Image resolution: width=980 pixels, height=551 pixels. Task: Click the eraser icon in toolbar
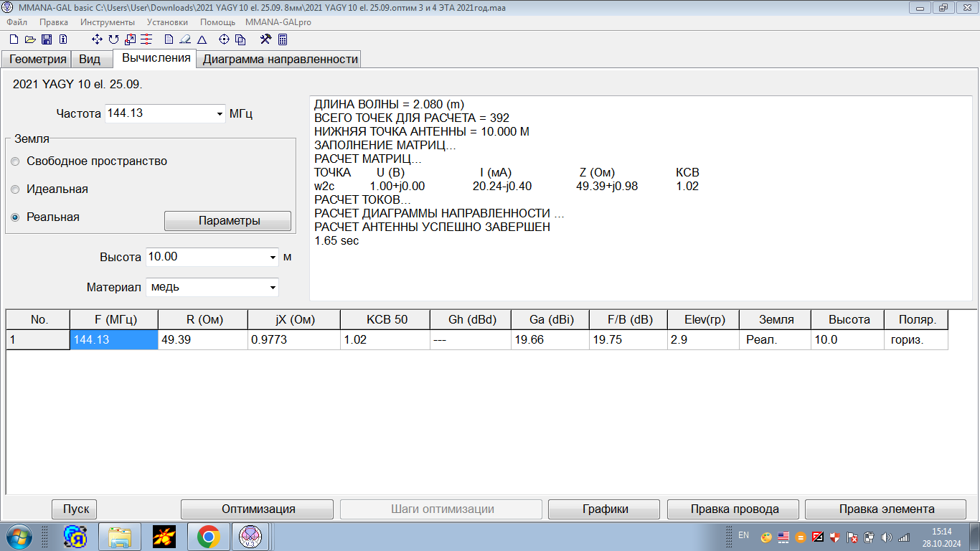pyautogui.click(x=185, y=39)
